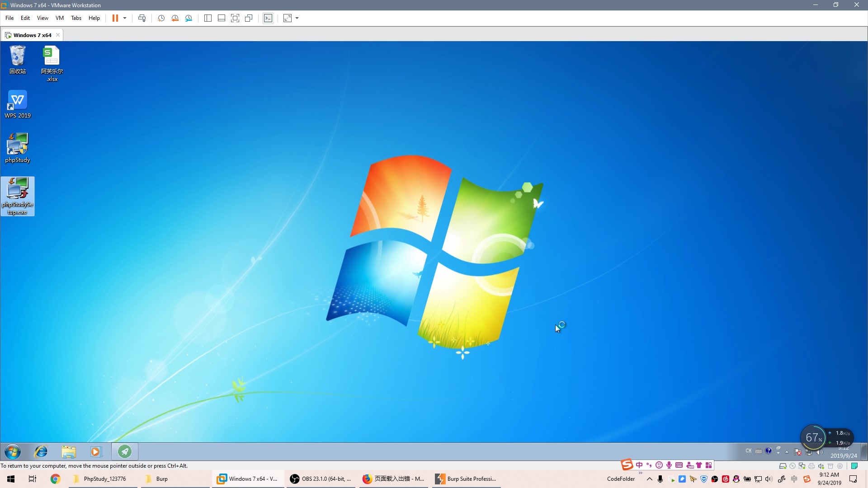Launch Internet Explorer from guest taskbar
This screenshot has width=868, height=488.
[x=41, y=451]
